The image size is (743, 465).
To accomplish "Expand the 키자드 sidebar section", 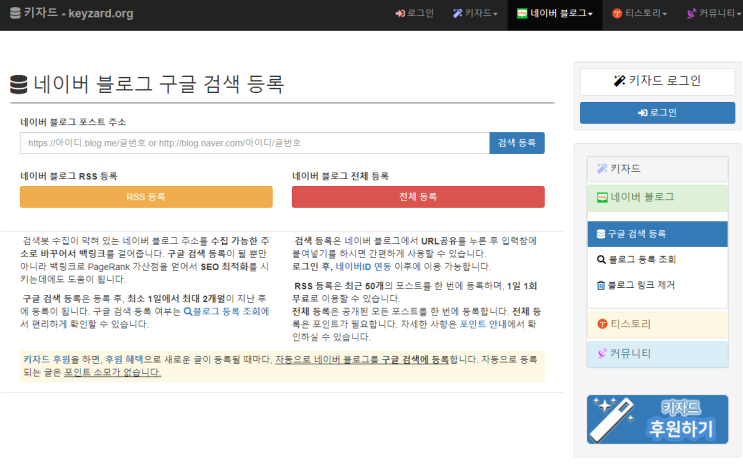I will tap(657, 169).
